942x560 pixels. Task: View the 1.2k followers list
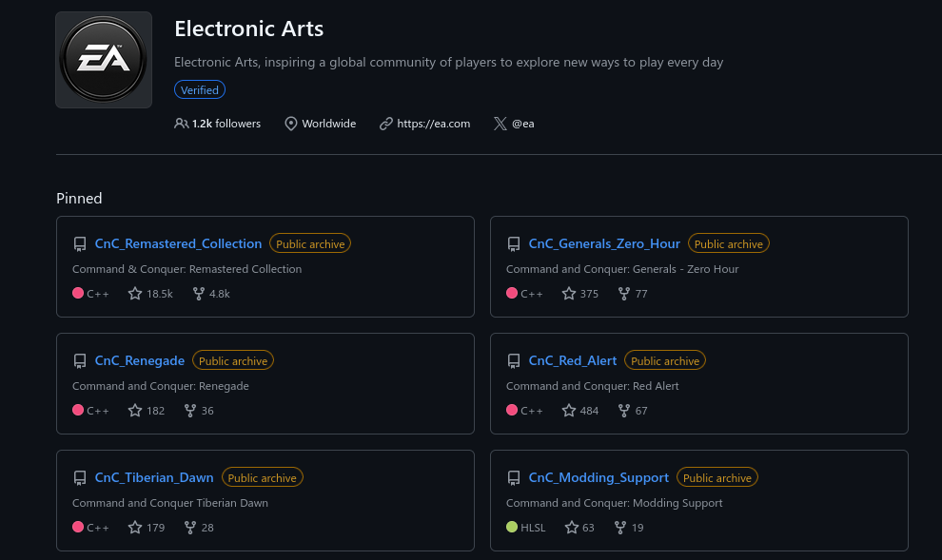226,124
